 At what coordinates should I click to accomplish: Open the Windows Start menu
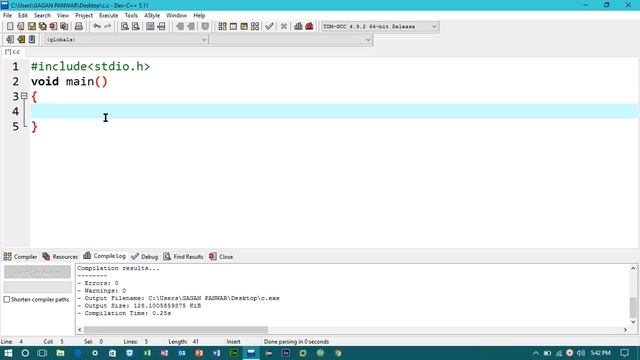[8, 353]
